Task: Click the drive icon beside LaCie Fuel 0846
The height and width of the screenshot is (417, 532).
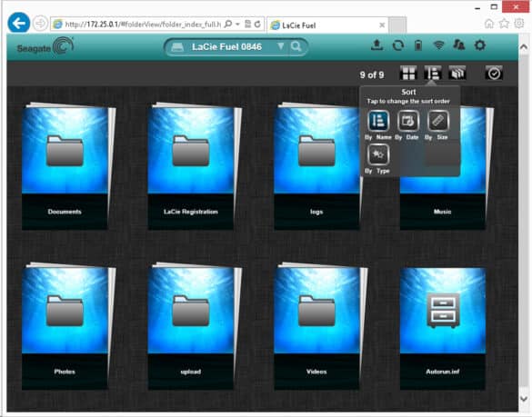Action: tap(177, 46)
